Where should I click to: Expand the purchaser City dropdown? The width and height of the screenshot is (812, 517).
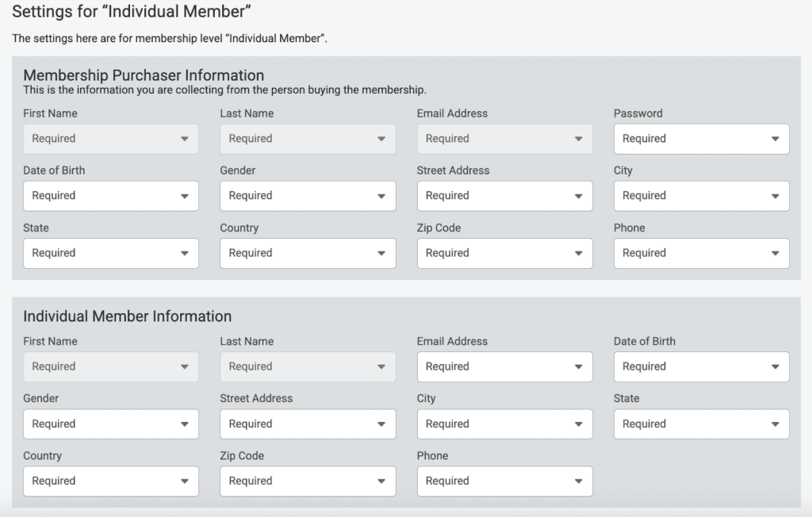click(x=701, y=196)
